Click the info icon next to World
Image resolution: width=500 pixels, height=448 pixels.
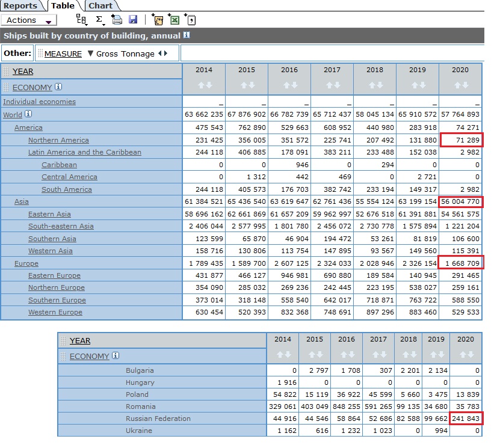(x=28, y=114)
